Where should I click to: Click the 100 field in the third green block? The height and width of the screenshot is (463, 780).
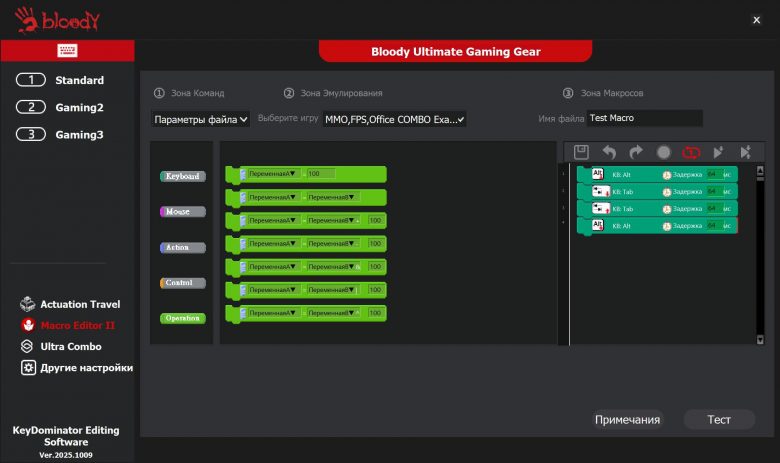coord(375,220)
